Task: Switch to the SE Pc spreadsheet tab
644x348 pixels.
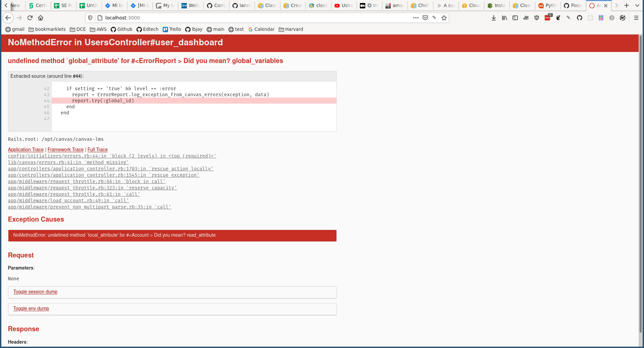Action: click(x=63, y=5)
